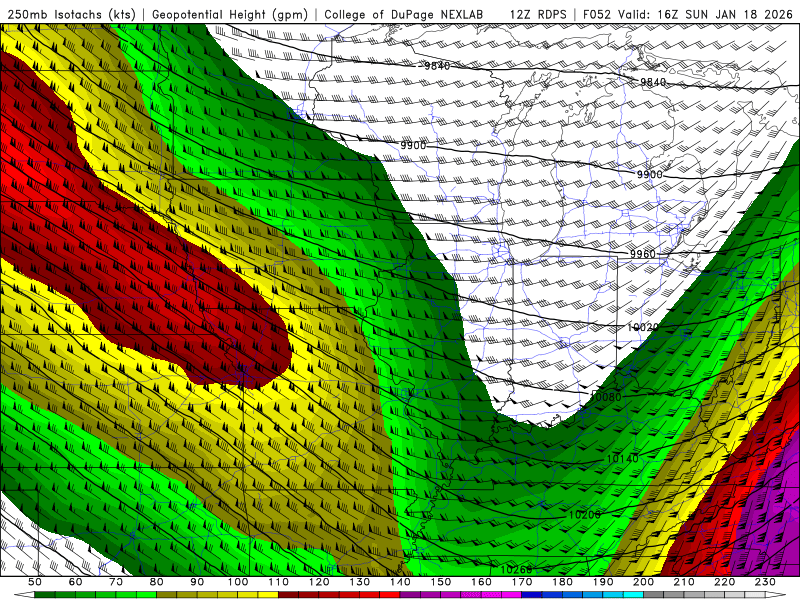The height and width of the screenshot is (600, 800).
Task: Pick the gray swatch below the 200 label
Action: pos(654,595)
